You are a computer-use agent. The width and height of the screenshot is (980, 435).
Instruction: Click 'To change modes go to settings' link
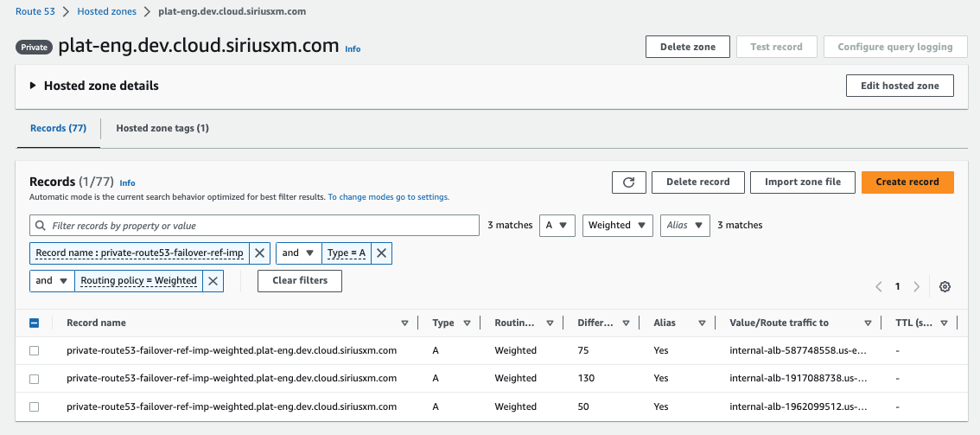389,197
